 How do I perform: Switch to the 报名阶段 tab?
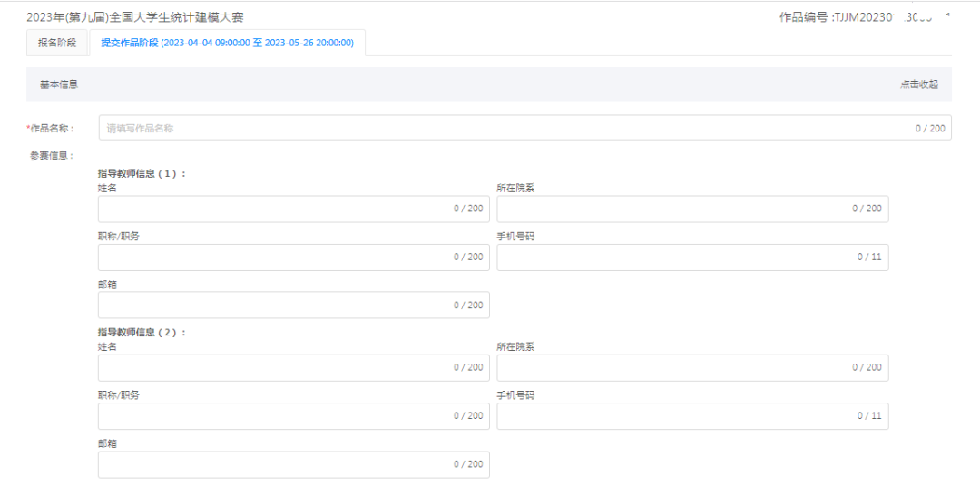pyautogui.click(x=57, y=43)
